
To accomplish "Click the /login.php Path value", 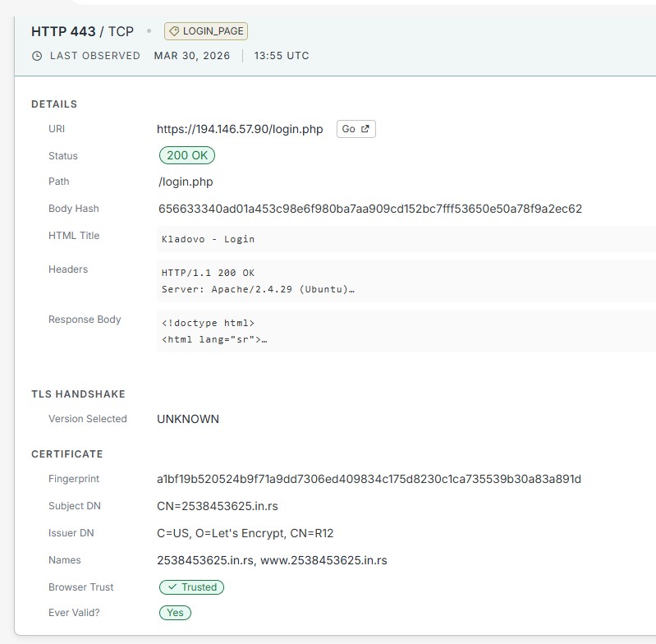I will (x=186, y=182).
